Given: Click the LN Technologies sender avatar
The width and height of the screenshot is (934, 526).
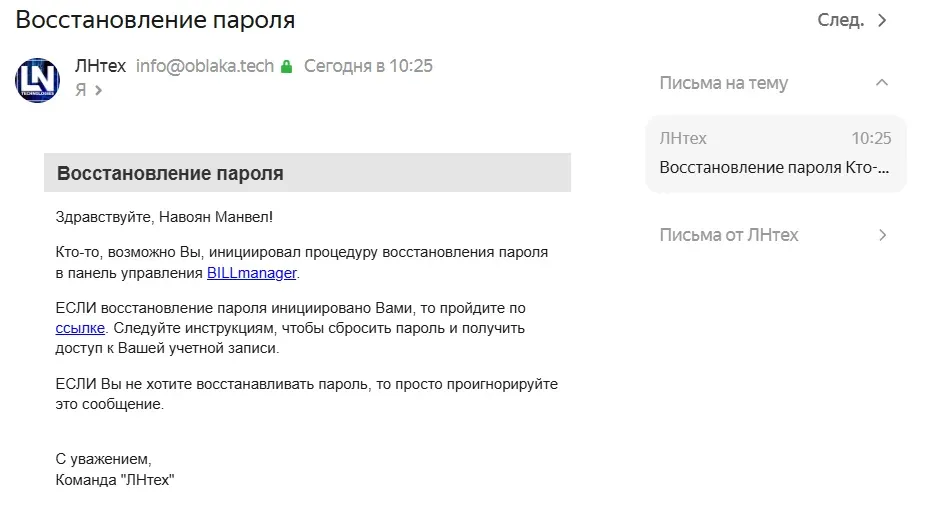Looking at the screenshot, I should tap(38, 80).
